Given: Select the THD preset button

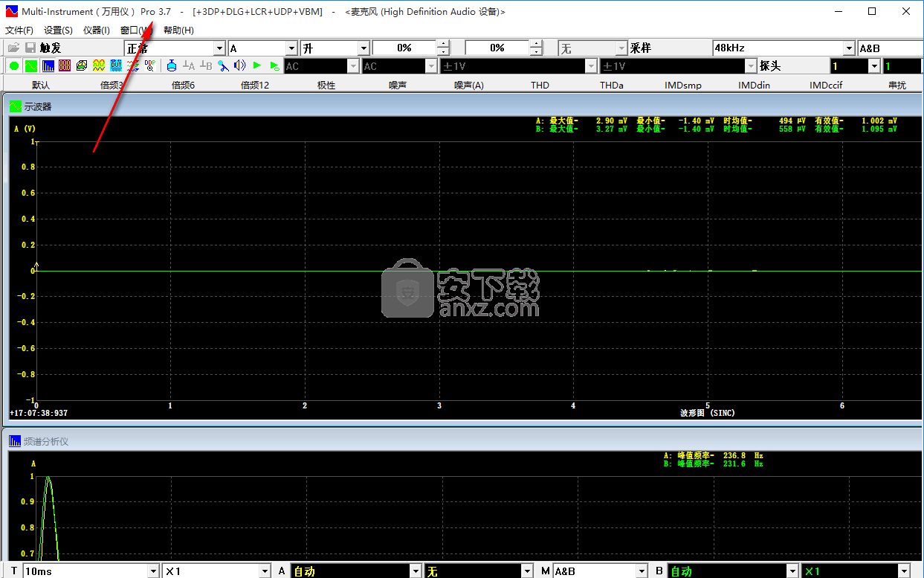Looking at the screenshot, I should point(540,86).
